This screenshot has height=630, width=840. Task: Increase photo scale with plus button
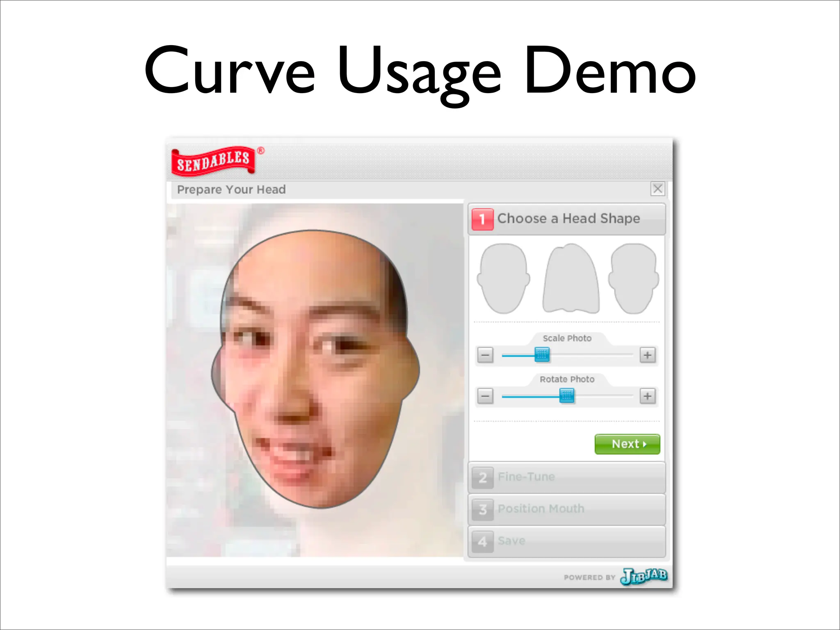[647, 355]
